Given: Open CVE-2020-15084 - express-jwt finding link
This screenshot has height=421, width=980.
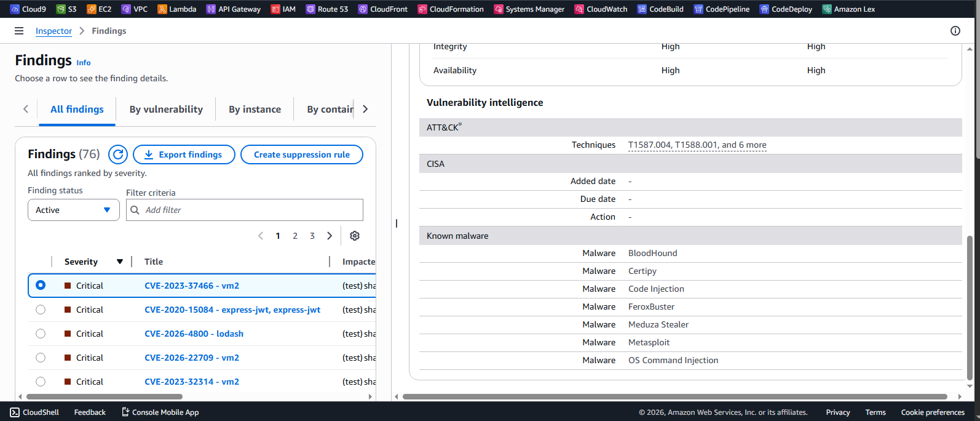Looking at the screenshot, I should coord(232,310).
